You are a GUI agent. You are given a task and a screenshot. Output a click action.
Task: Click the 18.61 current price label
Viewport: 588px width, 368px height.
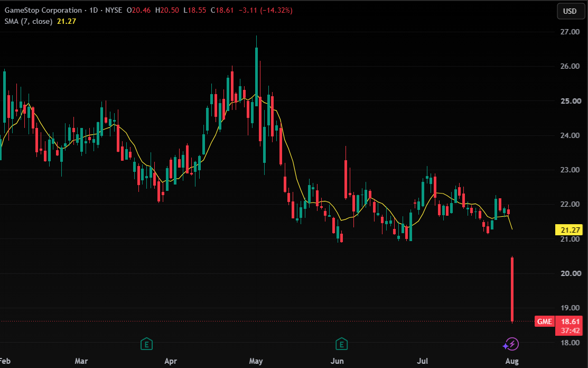tap(570, 321)
